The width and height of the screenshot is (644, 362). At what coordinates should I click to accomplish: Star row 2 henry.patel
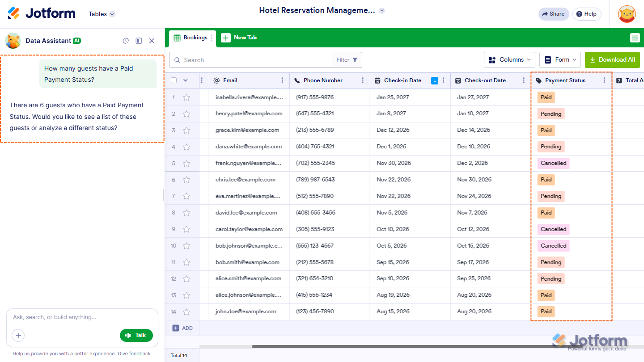(x=186, y=114)
